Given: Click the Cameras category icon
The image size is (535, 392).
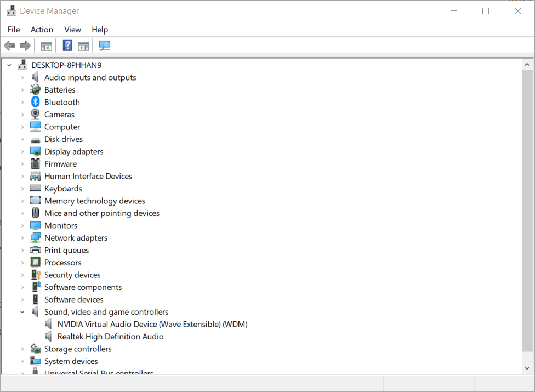Looking at the screenshot, I should [35, 114].
